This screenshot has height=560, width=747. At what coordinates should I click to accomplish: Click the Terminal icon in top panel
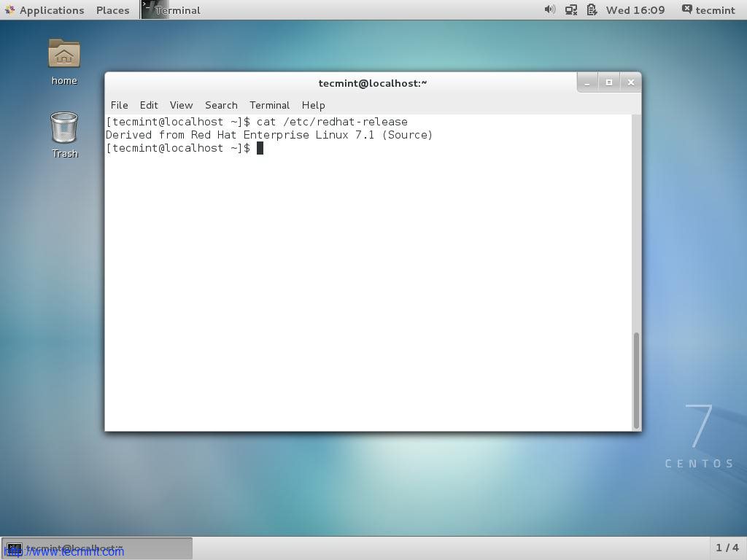[149, 9]
